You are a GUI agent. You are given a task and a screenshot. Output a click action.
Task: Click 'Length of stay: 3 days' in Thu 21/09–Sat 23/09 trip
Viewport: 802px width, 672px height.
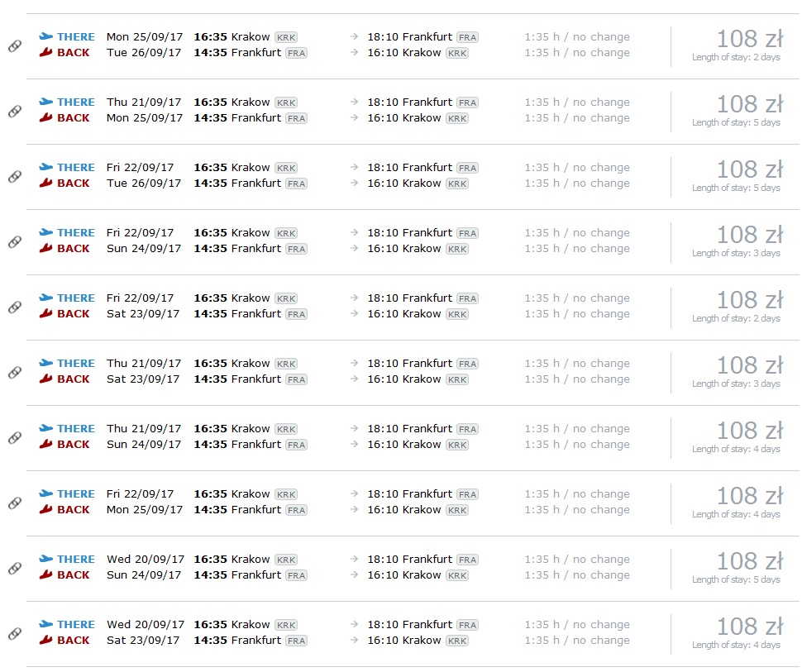tap(736, 384)
